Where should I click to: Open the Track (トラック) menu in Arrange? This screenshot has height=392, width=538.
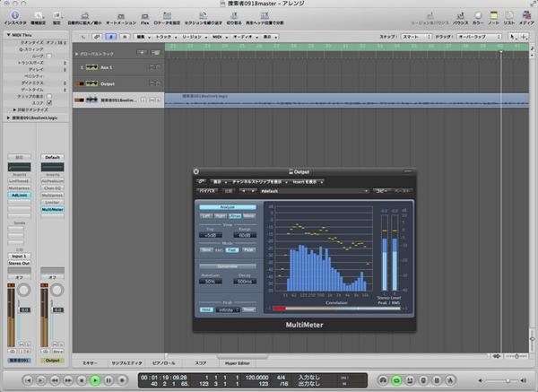166,37
